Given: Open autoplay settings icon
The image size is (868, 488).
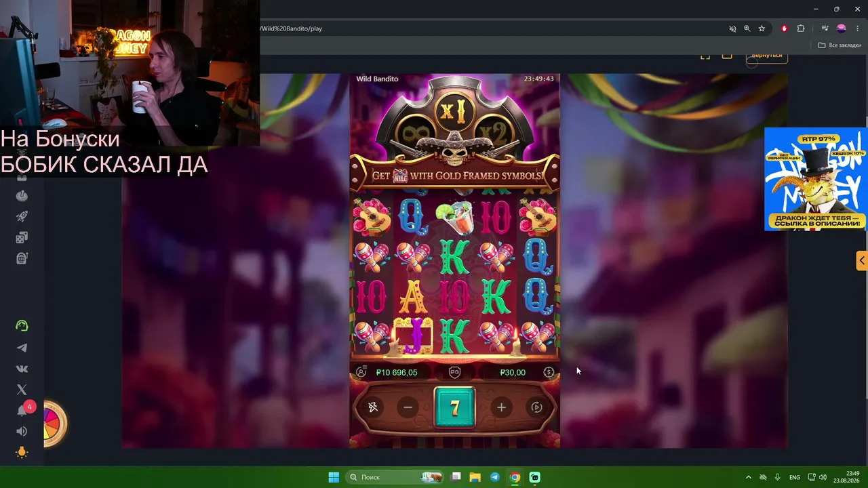Looking at the screenshot, I should [536, 407].
